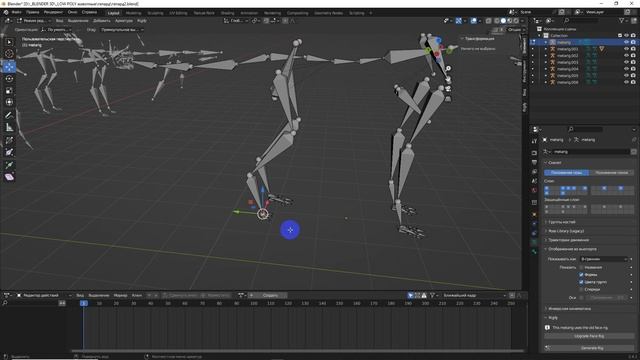The height and width of the screenshot is (360, 640).
Task: Open the outliner filter funnel
Action: pyautogui.click(x=621, y=20)
